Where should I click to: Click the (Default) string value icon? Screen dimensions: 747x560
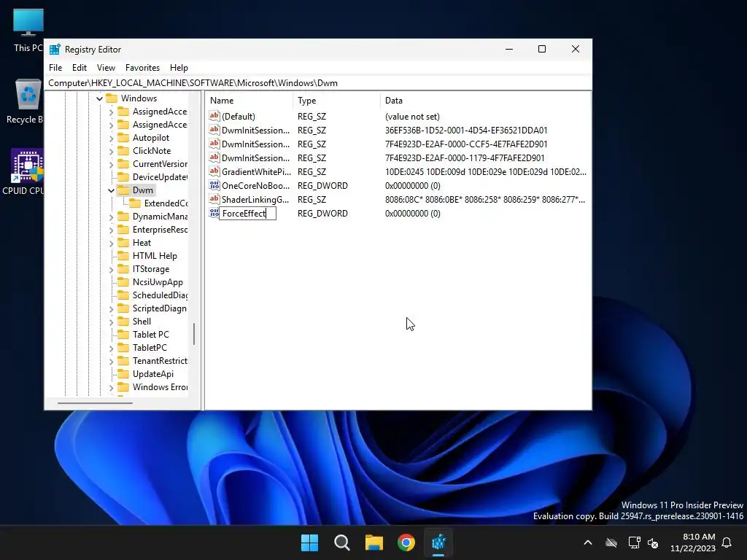click(x=214, y=116)
